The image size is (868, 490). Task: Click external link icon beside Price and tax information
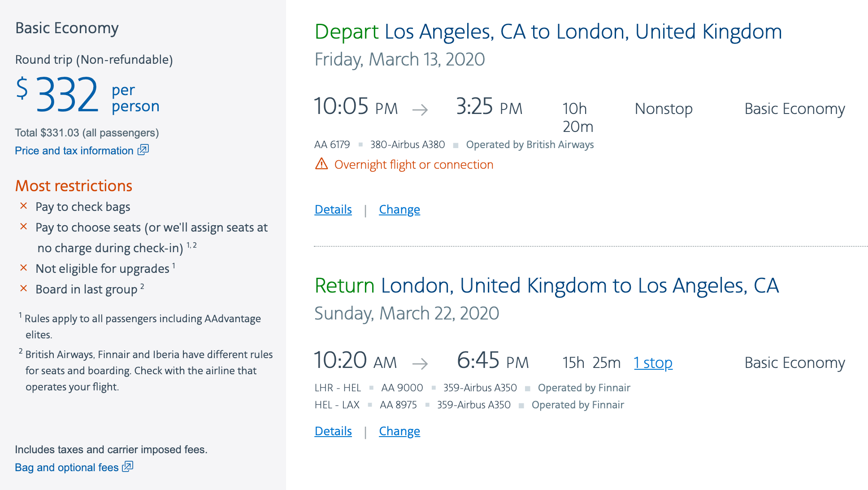143,150
